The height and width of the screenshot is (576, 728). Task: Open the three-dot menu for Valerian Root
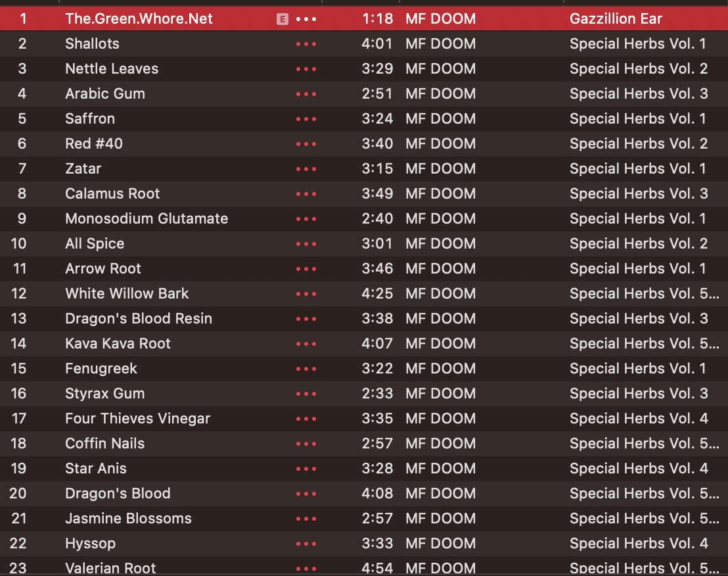click(306, 569)
